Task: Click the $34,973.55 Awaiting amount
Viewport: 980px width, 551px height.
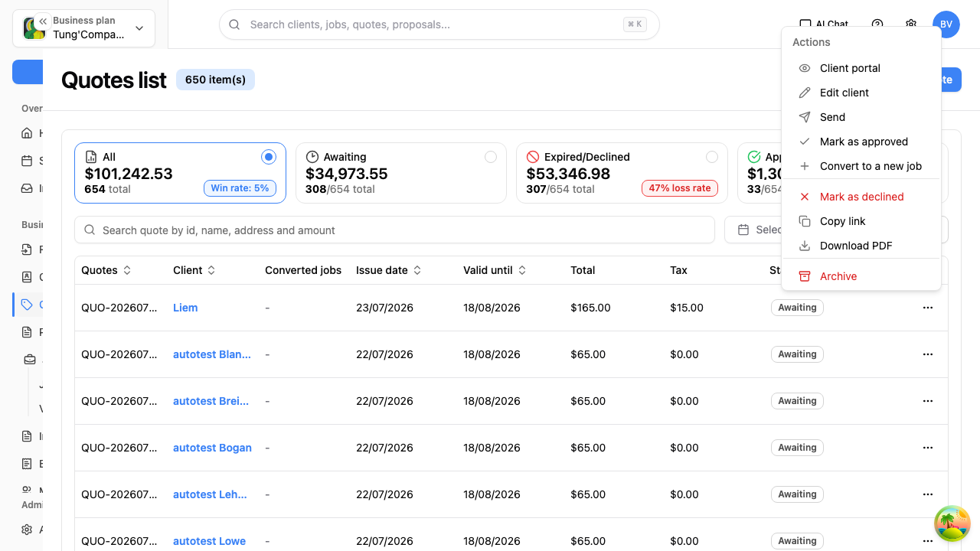Action: (347, 174)
